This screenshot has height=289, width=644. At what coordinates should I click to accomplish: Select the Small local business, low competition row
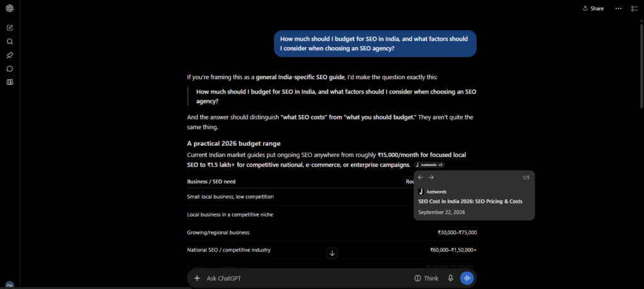tap(331, 197)
